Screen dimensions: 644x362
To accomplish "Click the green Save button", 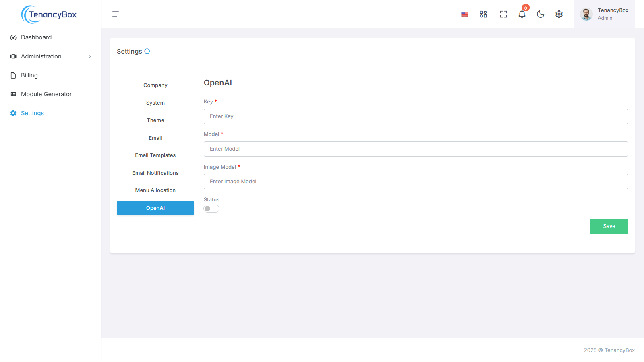I will [609, 226].
